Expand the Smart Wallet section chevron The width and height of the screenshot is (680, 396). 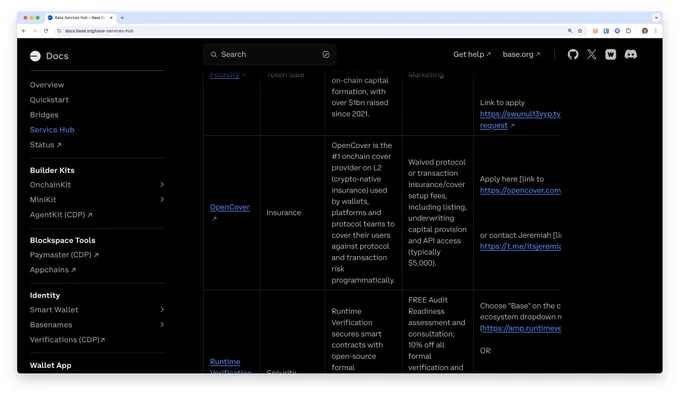[x=162, y=310]
